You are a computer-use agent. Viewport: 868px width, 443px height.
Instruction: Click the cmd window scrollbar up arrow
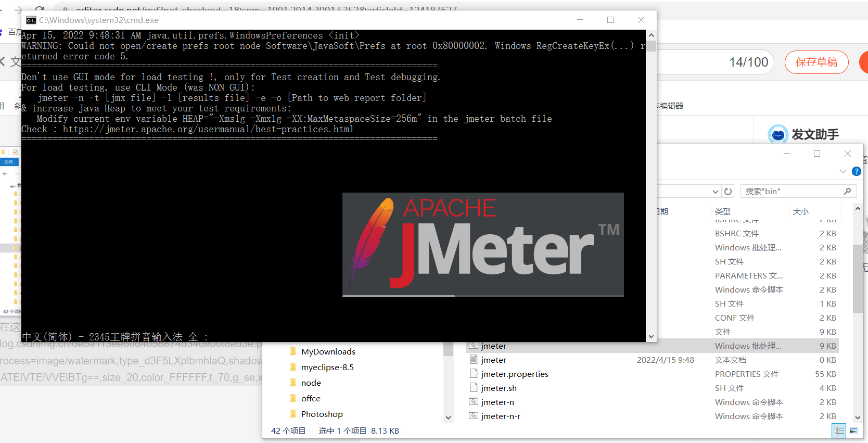tap(651, 35)
